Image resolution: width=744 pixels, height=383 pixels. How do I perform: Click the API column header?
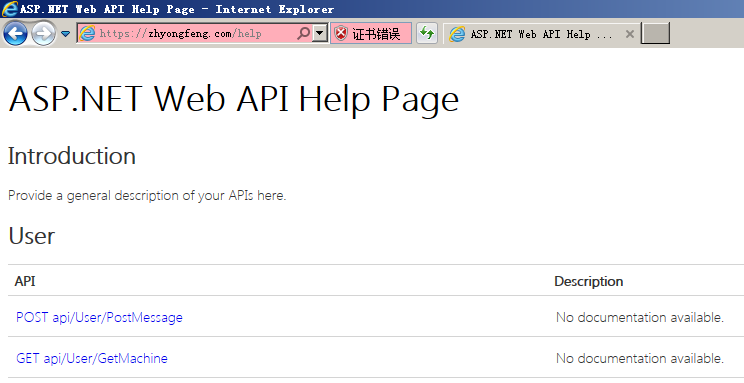tap(25, 281)
